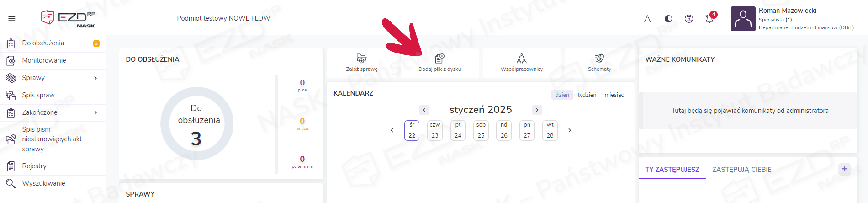Open the notifications bell
868x203 pixels.
pyautogui.click(x=709, y=19)
